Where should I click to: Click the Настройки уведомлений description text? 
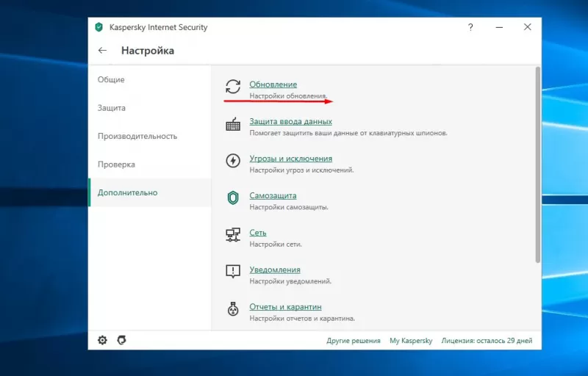(x=290, y=281)
